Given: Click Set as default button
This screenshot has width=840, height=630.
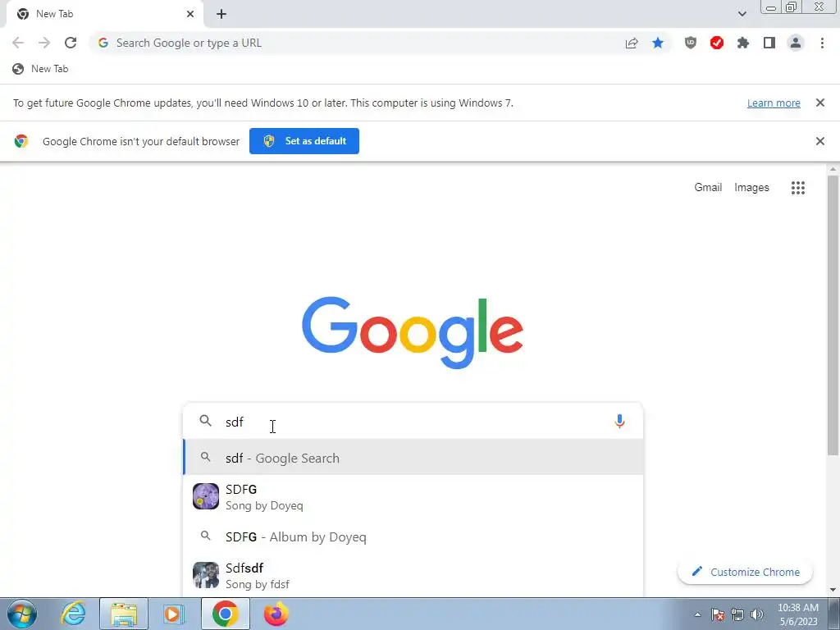Looking at the screenshot, I should [x=304, y=141].
